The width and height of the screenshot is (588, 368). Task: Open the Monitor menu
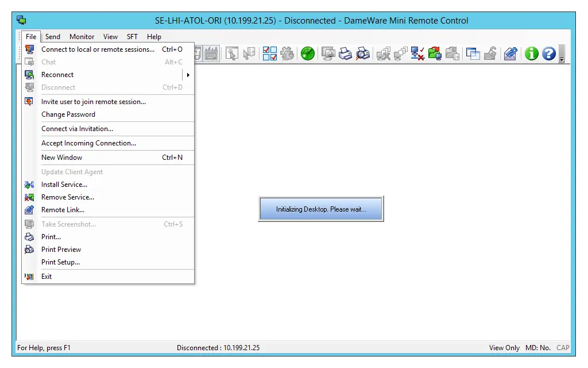[82, 36]
